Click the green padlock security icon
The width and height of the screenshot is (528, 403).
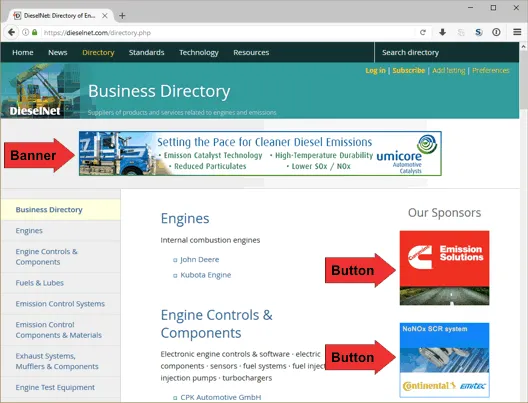click(x=34, y=32)
